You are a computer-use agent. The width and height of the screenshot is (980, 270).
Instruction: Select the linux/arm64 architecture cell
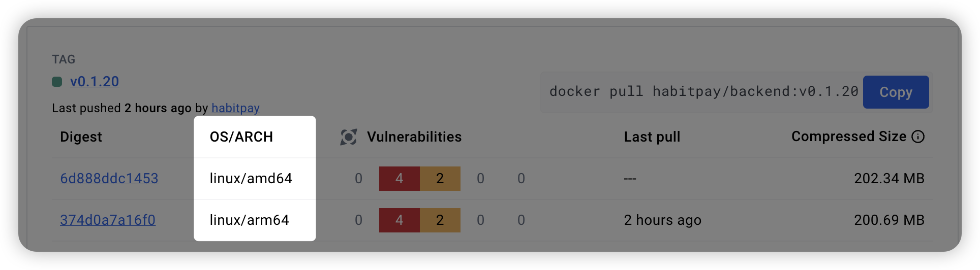(250, 220)
